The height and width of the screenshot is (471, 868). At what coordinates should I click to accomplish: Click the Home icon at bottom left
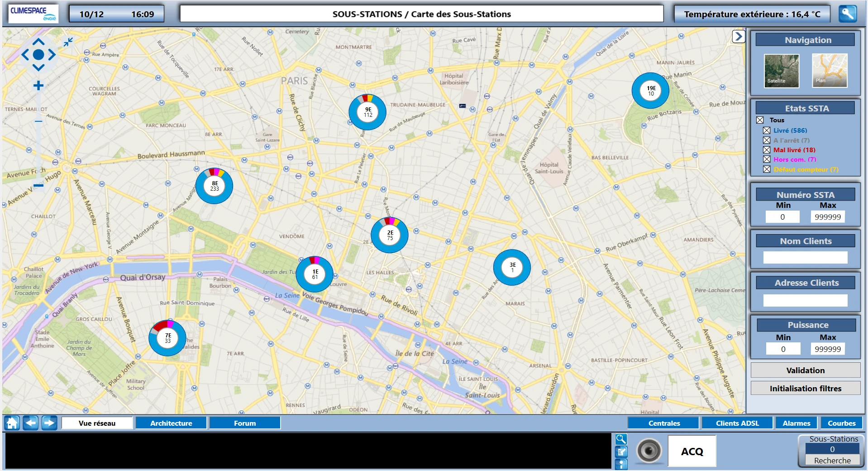tap(11, 423)
